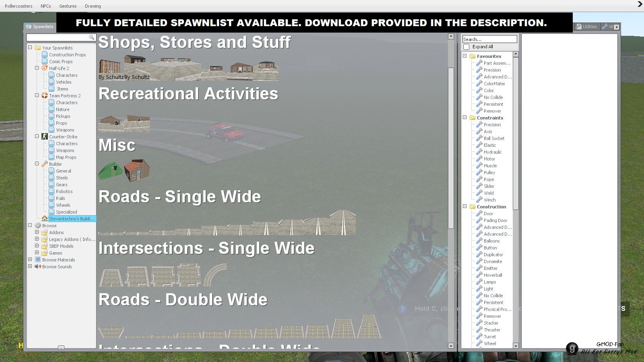Viewport: 644px width, 362px height.
Task: Open the Comic Props spawnlist
Action: (61, 62)
